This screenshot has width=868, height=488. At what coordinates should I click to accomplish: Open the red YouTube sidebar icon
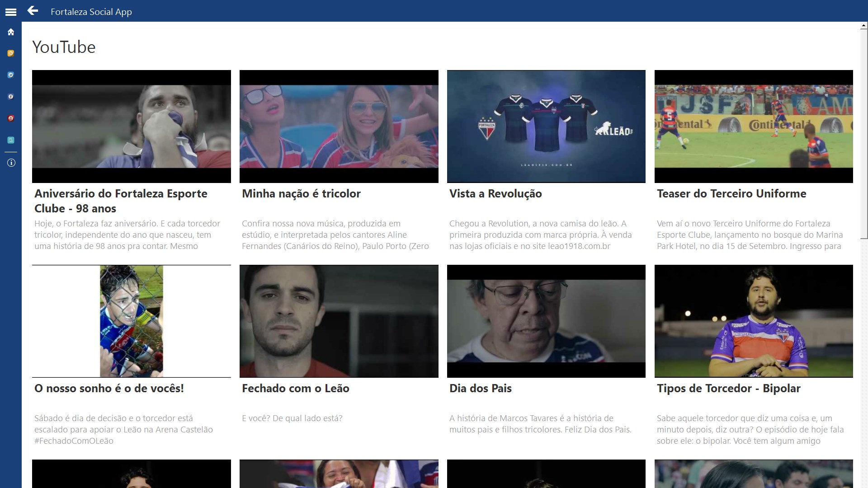(x=11, y=118)
